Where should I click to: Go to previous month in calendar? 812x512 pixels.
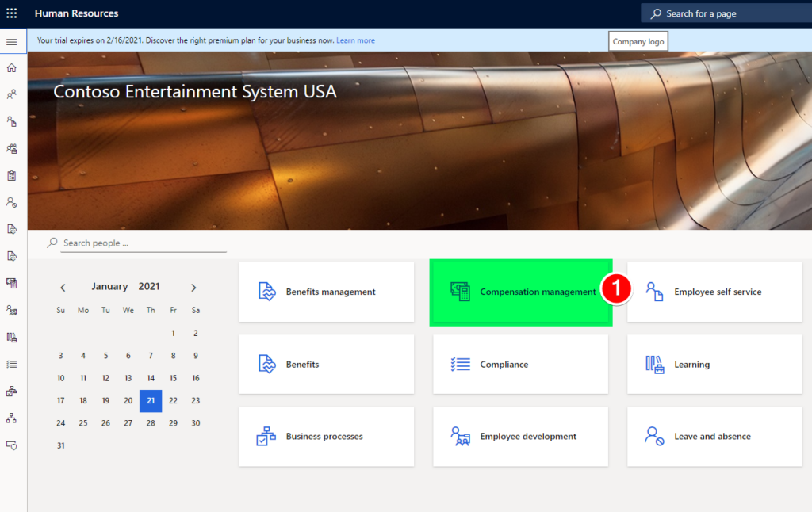63,288
